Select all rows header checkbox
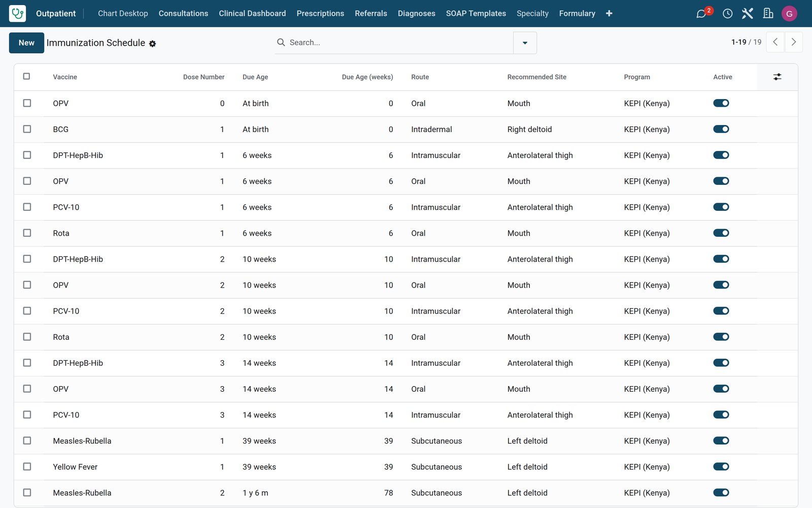Screen dimensions: 812x508 [26, 76]
